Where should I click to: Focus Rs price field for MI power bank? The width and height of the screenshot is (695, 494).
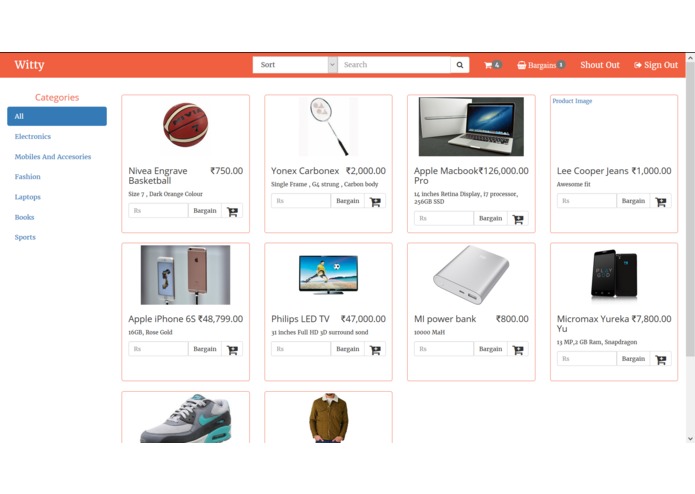444,349
